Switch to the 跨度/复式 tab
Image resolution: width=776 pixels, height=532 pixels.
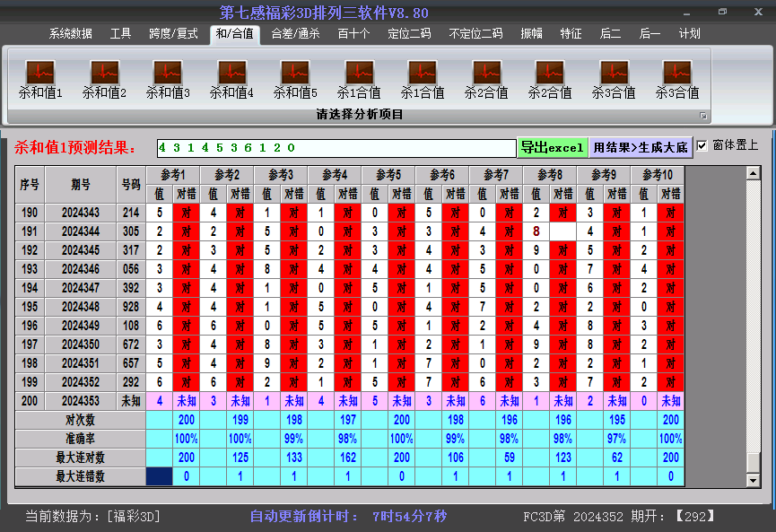(173, 34)
